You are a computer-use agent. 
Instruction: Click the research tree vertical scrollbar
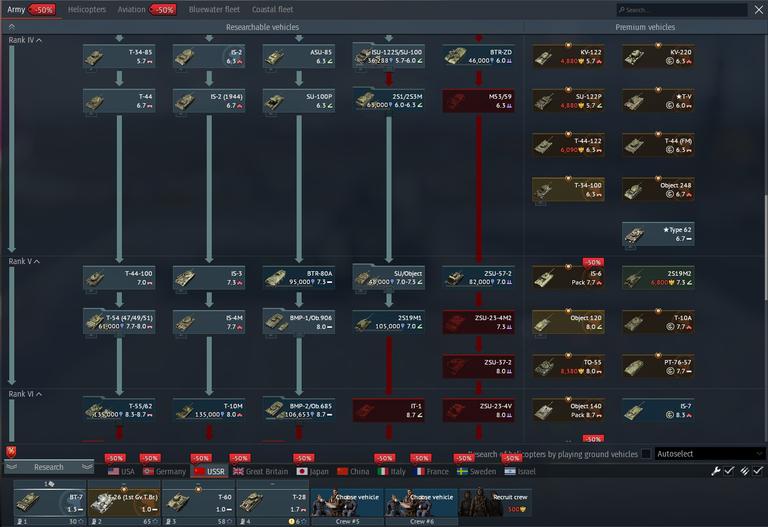766,247
